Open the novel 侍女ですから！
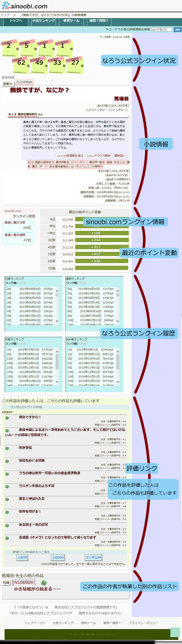Screen dimensions: 182x644 point(30,417)
